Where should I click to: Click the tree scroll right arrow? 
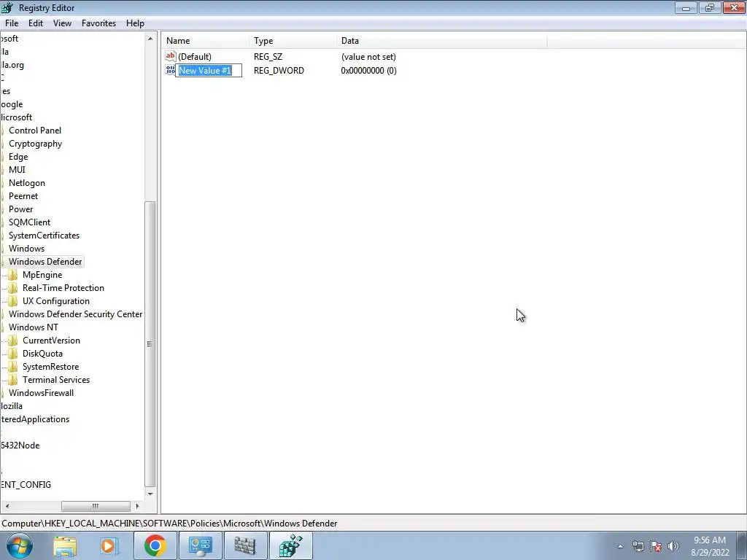tap(138, 506)
